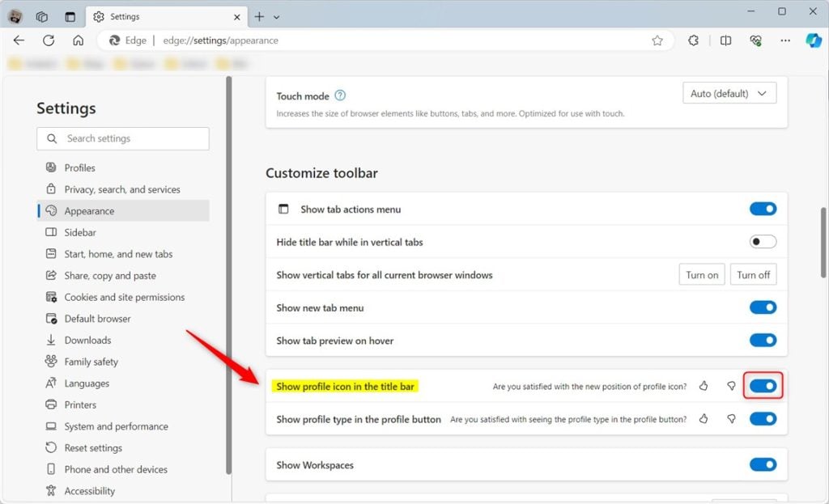This screenshot has height=504, width=829.
Task: Disable Show tab preview on hover
Action: pyautogui.click(x=763, y=341)
